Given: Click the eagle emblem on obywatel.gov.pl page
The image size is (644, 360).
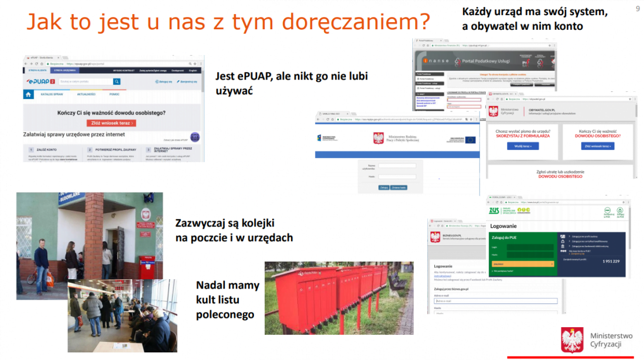Looking at the screenshot, I should 493,111.
